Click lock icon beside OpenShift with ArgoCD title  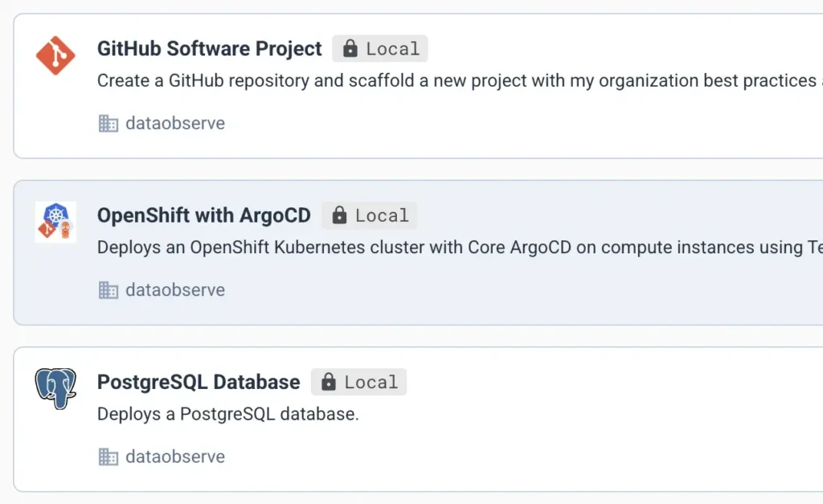tap(339, 215)
